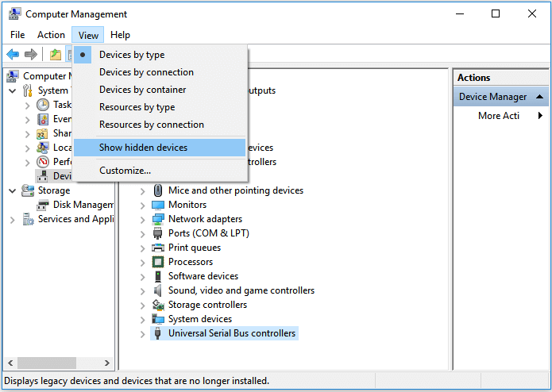Screen dimensions: 552x392
Task: Collapse the Device Manager actions section
Action: [540, 97]
